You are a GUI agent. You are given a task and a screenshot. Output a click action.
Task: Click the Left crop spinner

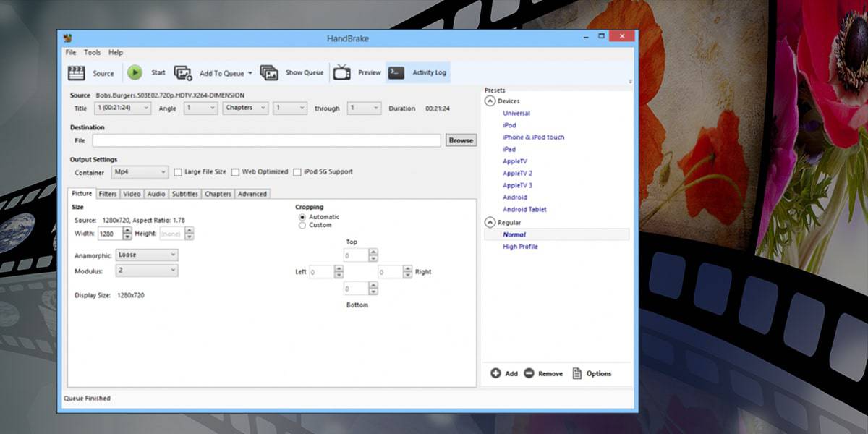point(339,272)
